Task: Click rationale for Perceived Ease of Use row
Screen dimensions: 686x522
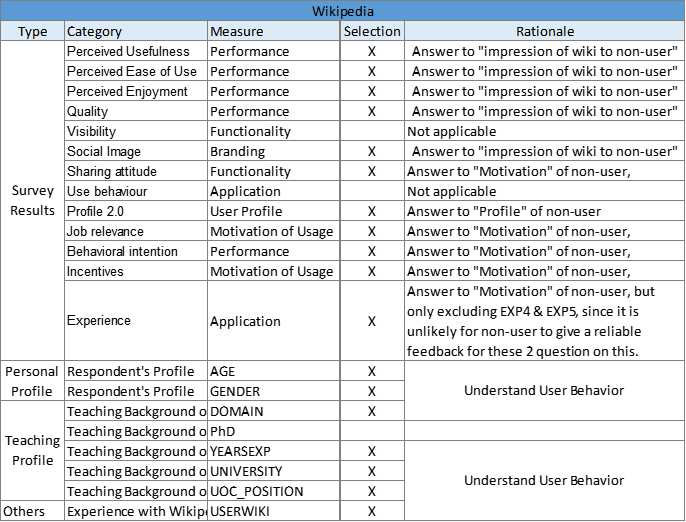Action: click(545, 71)
